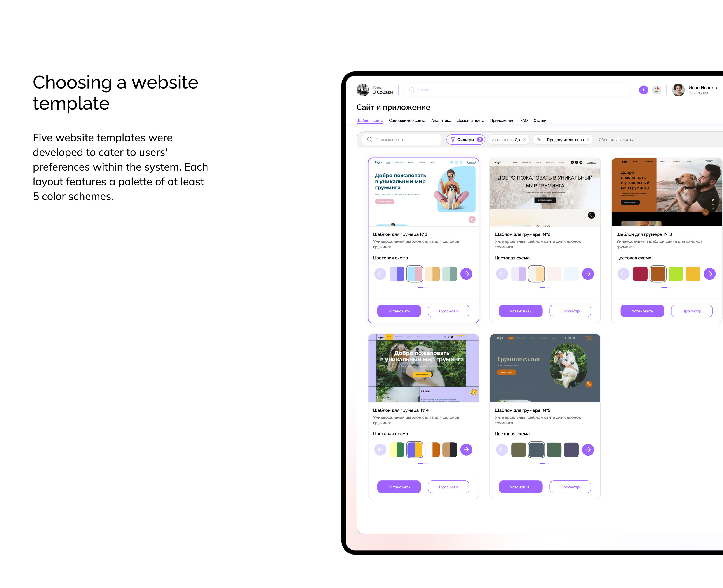Screen dimensions: 723x588
Task: Open the notifications bell icon
Action: coord(656,90)
